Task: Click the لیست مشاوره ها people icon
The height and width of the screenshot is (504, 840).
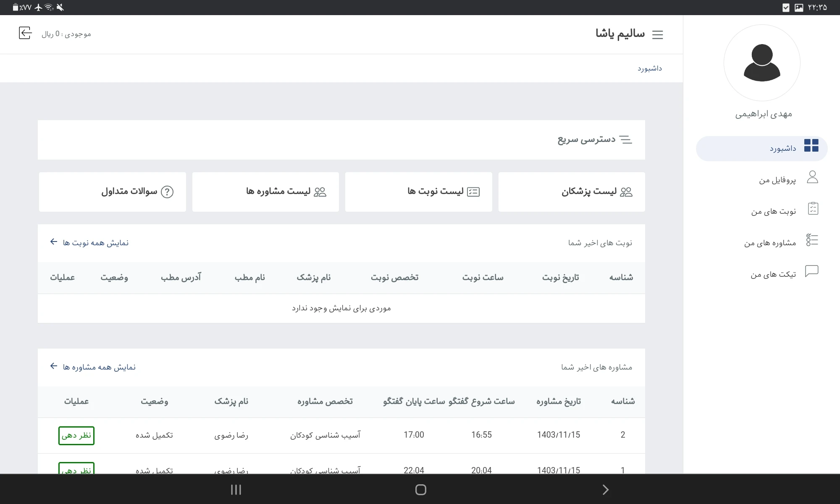Action: (x=320, y=192)
